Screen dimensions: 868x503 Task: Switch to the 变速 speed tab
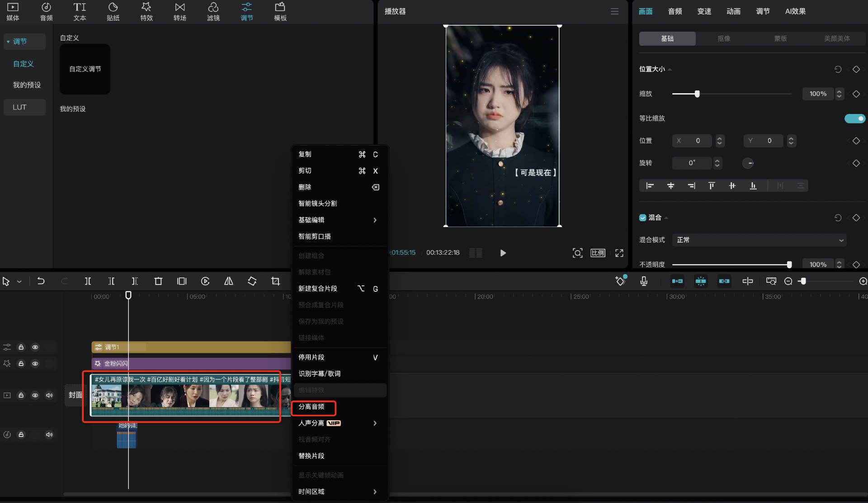point(704,11)
